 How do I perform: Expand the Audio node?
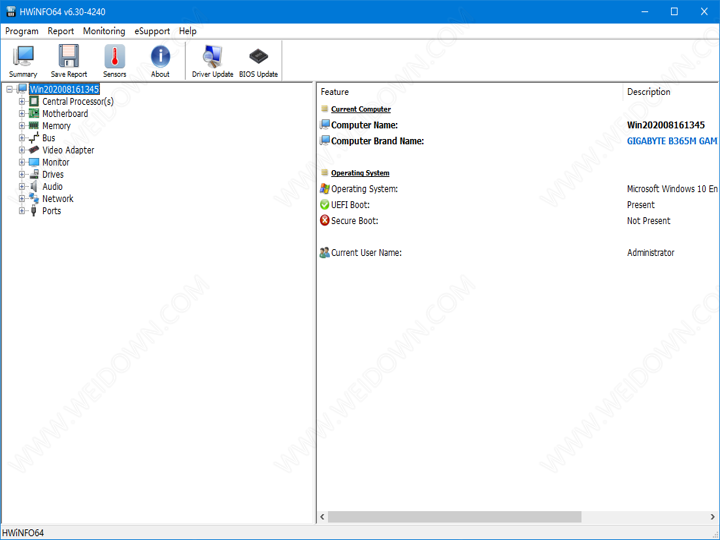pos(22,186)
